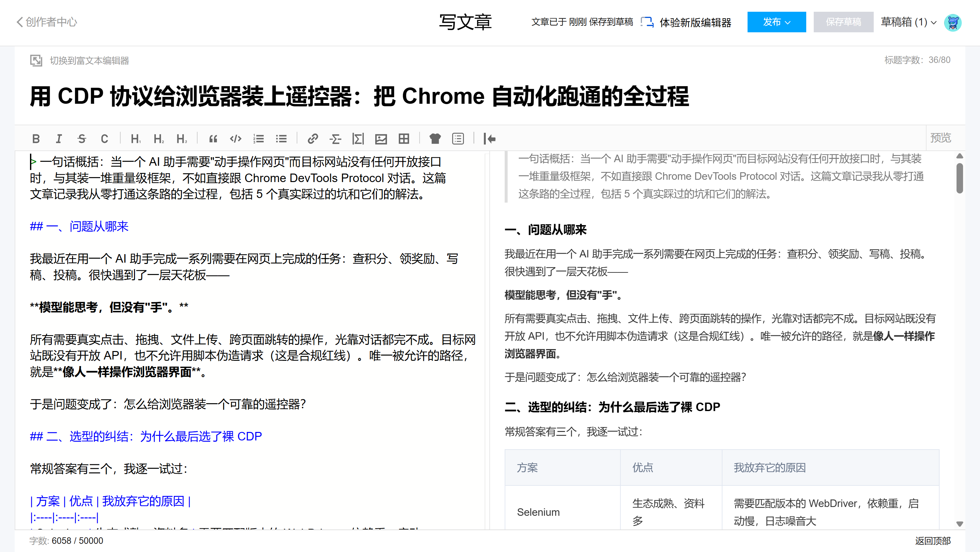
Task: Insert a table via grid icon
Action: (x=404, y=139)
